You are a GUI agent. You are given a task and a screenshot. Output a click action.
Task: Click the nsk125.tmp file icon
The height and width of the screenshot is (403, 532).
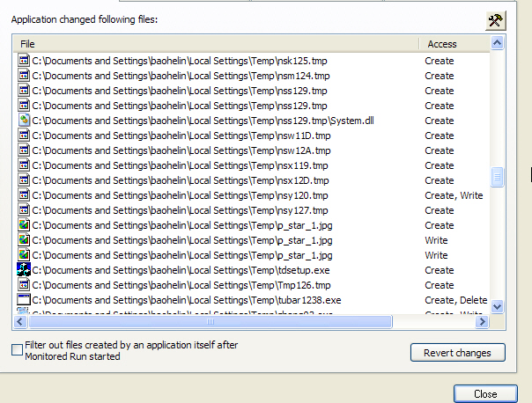click(25, 61)
